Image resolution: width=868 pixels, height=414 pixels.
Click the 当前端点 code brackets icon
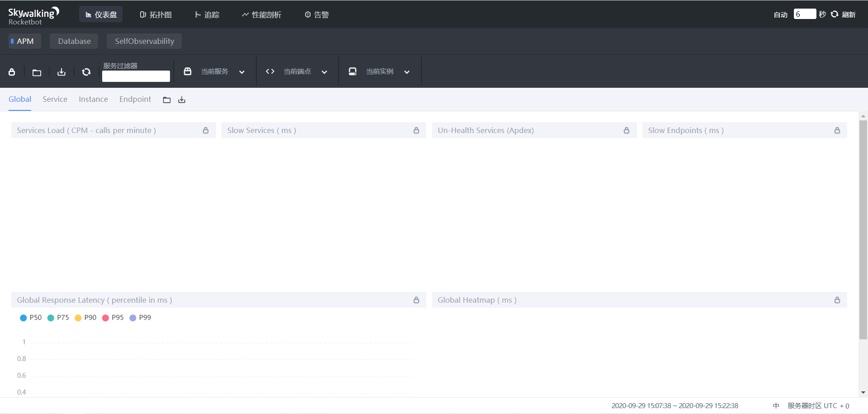[x=270, y=71]
